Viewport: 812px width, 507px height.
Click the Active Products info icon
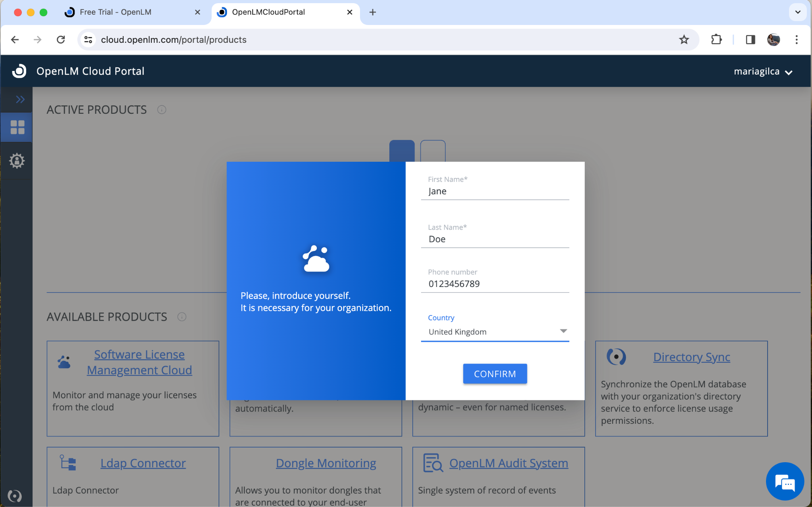pyautogui.click(x=161, y=110)
